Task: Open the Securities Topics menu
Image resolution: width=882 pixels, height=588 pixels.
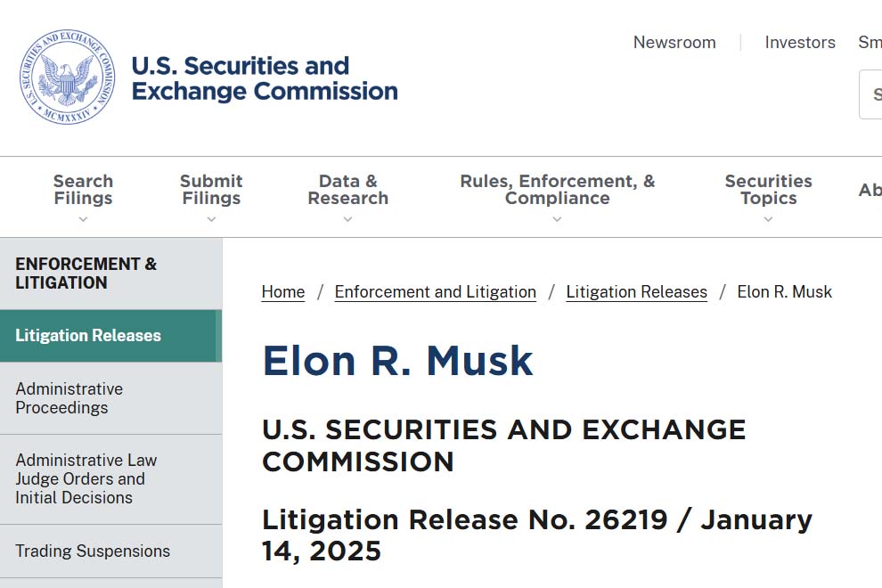Action: [x=768, y=190]
